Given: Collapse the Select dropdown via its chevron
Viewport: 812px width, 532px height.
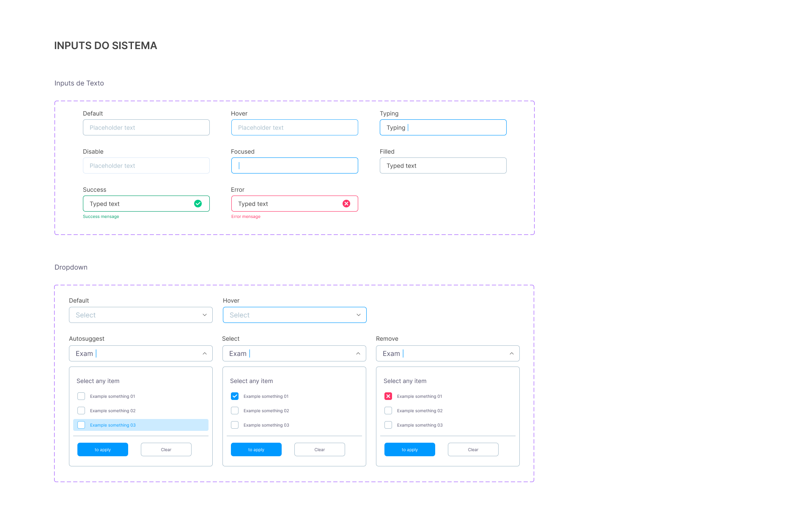Looking at the screenshot, I should coord(358,353).
